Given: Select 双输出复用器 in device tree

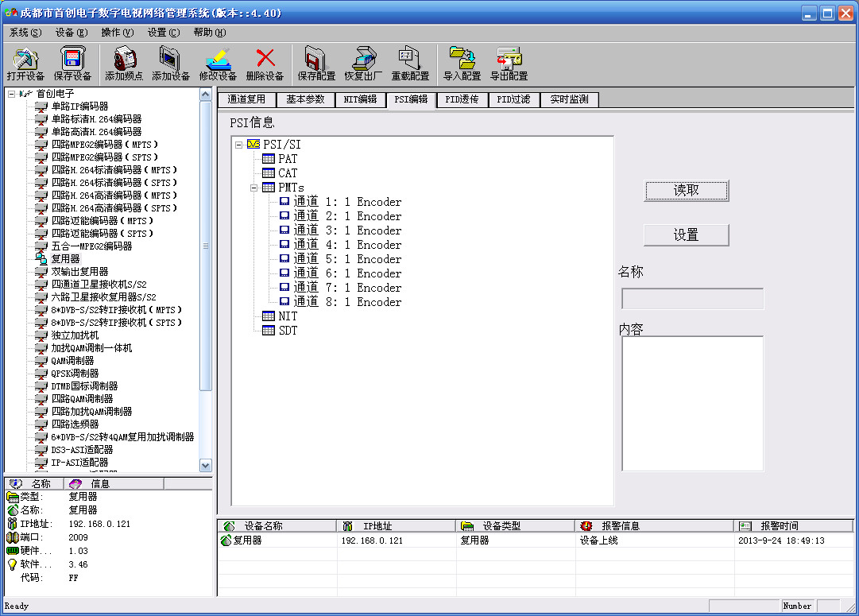Looking at the screenshot, I should coord(80,272).
